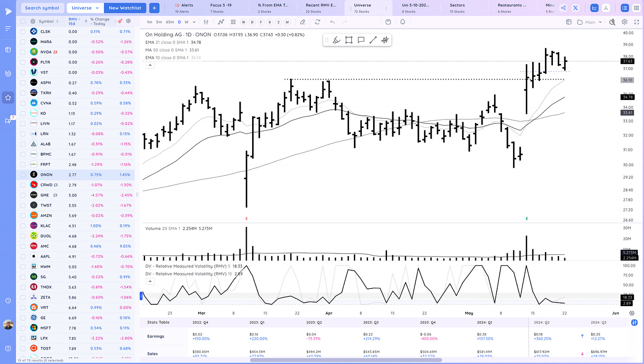Open Uni 5-10 watchlist tab

tap(414, 8)
